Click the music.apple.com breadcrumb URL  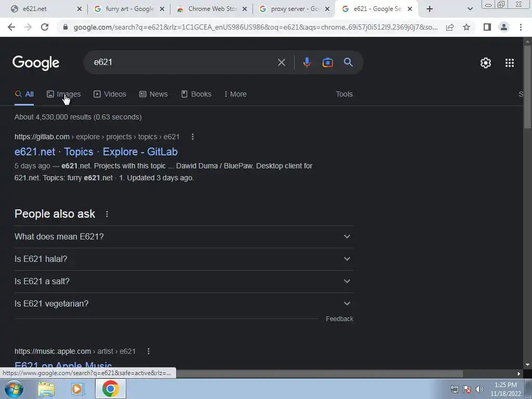click(75, 351)
